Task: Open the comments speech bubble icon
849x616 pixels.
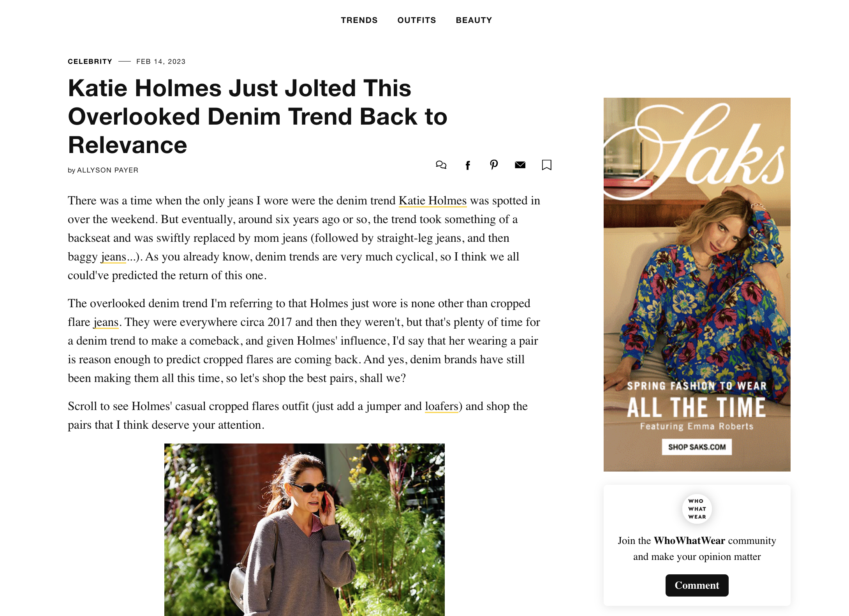Action: pyautogui.click(x=441, y=165)
